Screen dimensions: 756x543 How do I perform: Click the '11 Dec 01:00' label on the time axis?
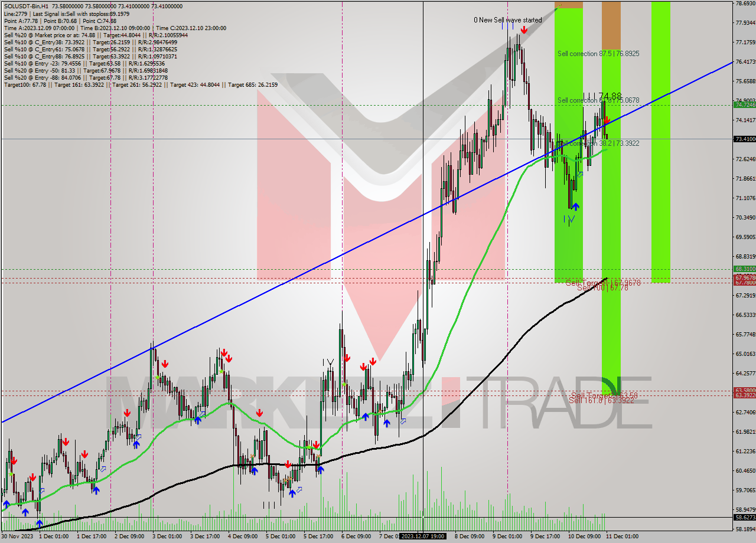[621, 537]
